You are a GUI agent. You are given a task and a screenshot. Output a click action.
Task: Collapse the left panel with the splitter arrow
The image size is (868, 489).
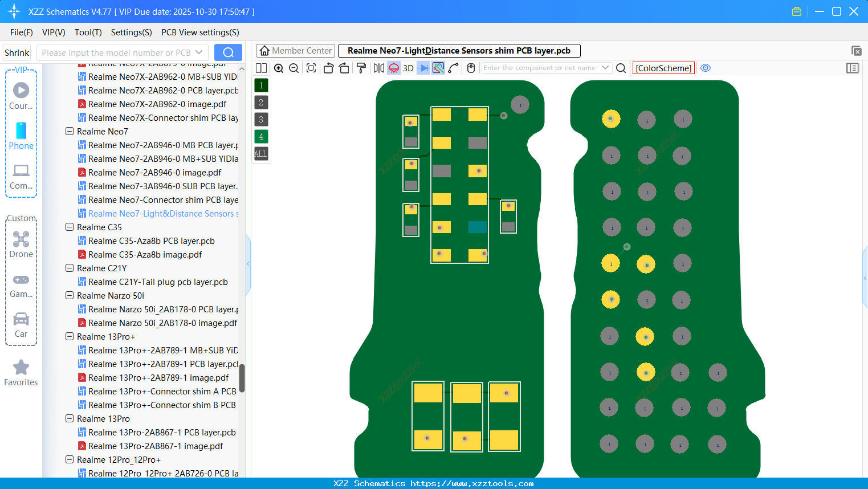[248, 264]
